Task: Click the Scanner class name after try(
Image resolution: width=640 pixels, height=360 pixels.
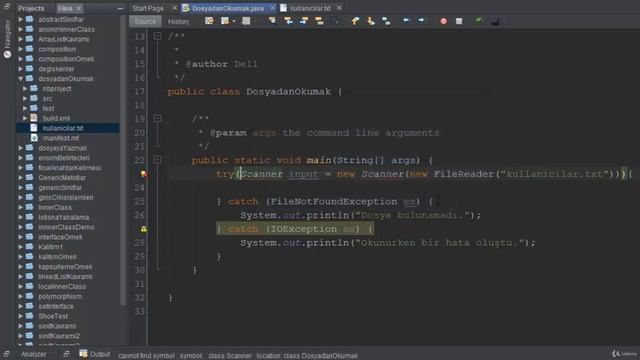Action: click(261, 174)
